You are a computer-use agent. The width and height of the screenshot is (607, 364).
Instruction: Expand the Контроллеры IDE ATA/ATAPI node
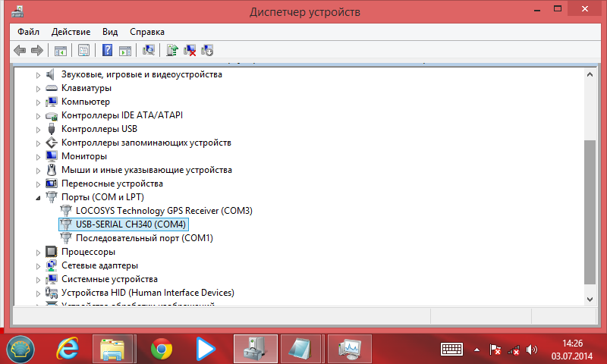tap(38, 116)
